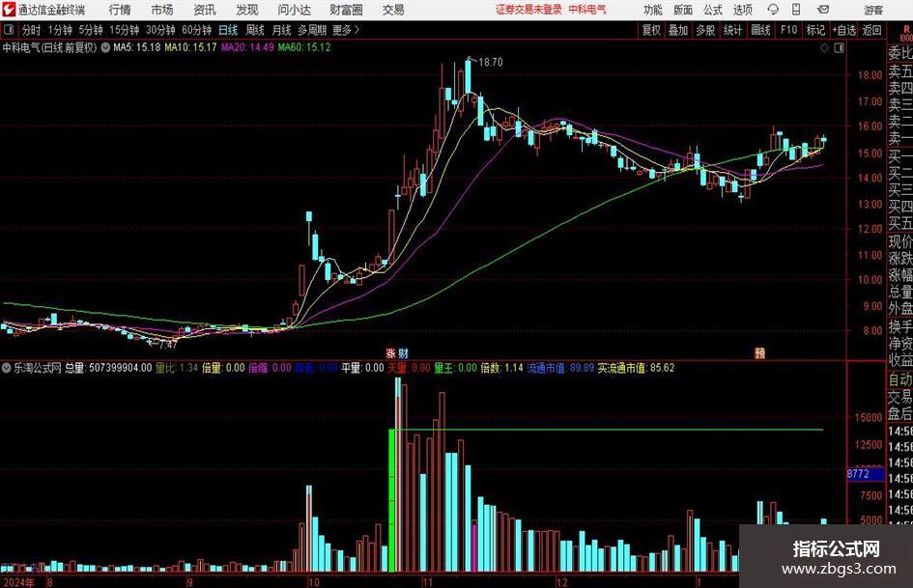913x588 pixels.
Task: Switch to 1分钟 period
Action: [x=59, y=30]
